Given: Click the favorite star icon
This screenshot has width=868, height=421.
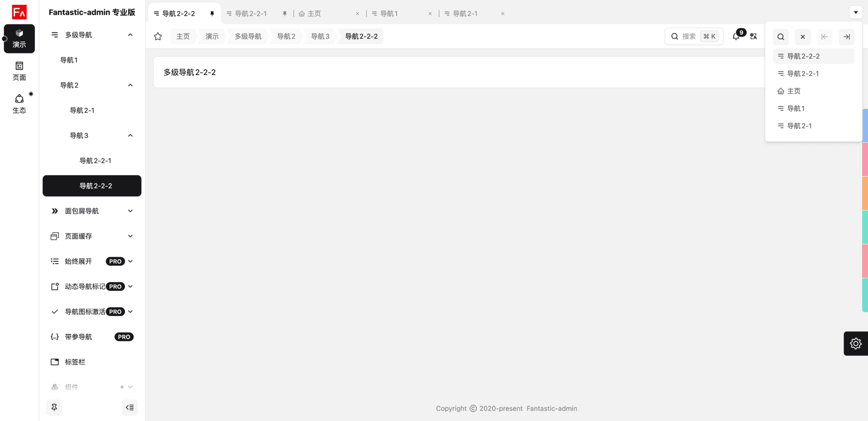Looking at the screenshot, I should pyautogui.click(x=158, y=36).
